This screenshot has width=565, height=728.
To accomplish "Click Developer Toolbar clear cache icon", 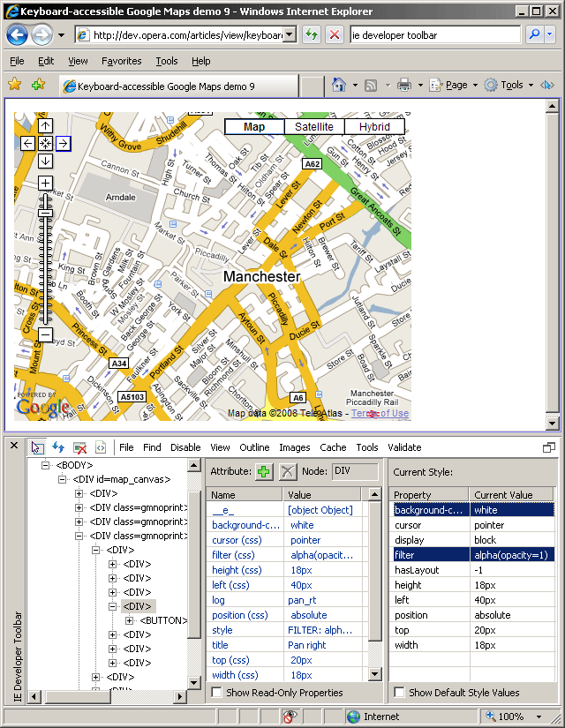I will [x=80, y=447].
